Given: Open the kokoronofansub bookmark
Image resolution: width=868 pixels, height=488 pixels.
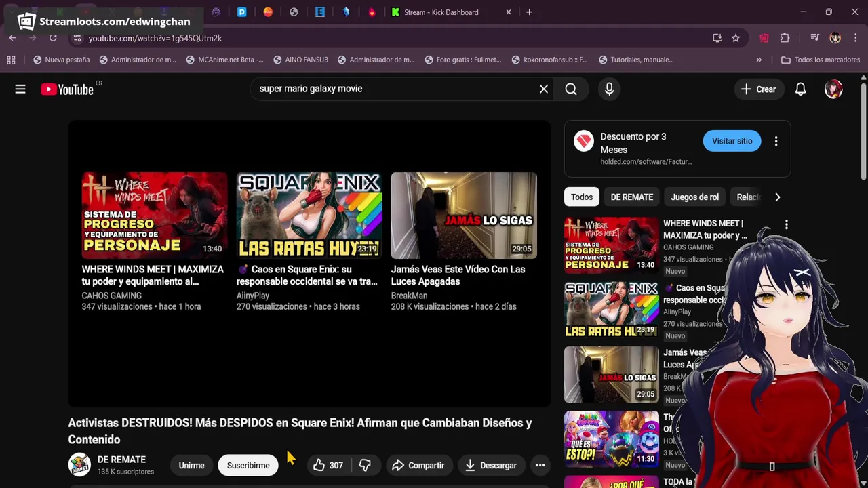Looking at the screenshot, I should [x=549, y=60].
